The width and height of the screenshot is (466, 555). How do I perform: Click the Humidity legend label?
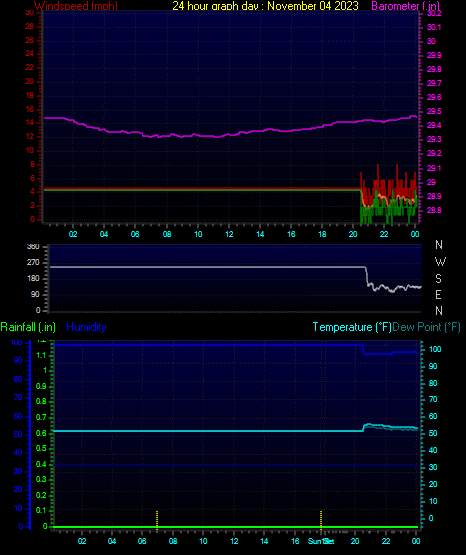86,327
